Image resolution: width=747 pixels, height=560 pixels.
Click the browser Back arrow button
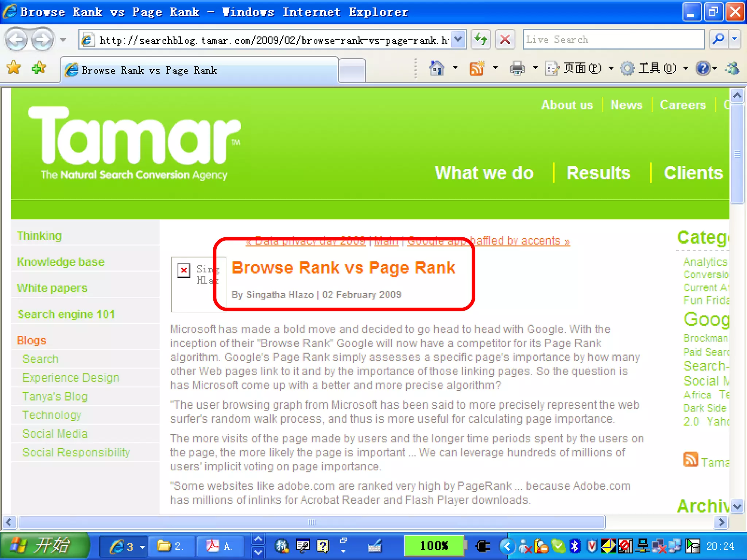click(x=16, y=39)
